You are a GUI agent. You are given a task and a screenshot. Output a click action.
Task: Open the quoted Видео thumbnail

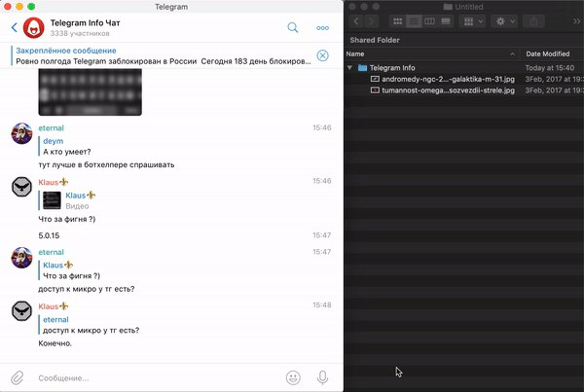click(52, 200)
